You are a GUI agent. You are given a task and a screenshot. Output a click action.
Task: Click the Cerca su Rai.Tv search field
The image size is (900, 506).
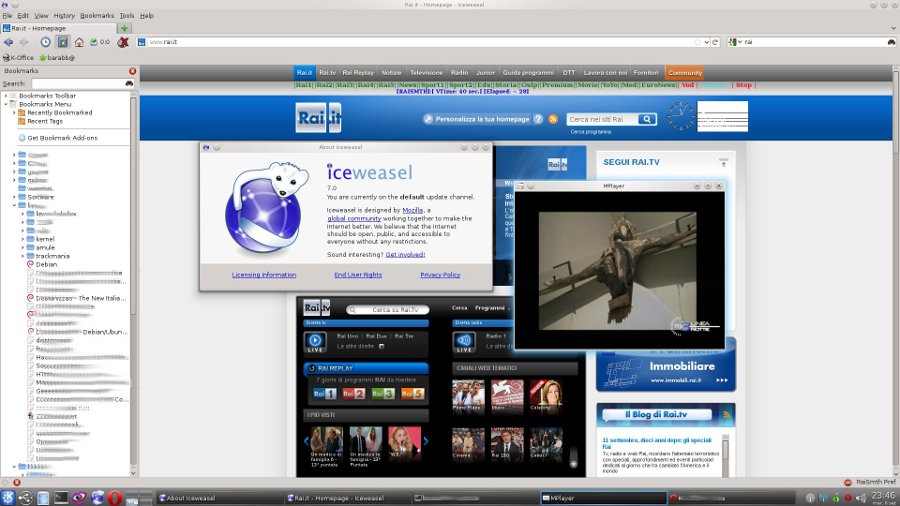point(389,310)
